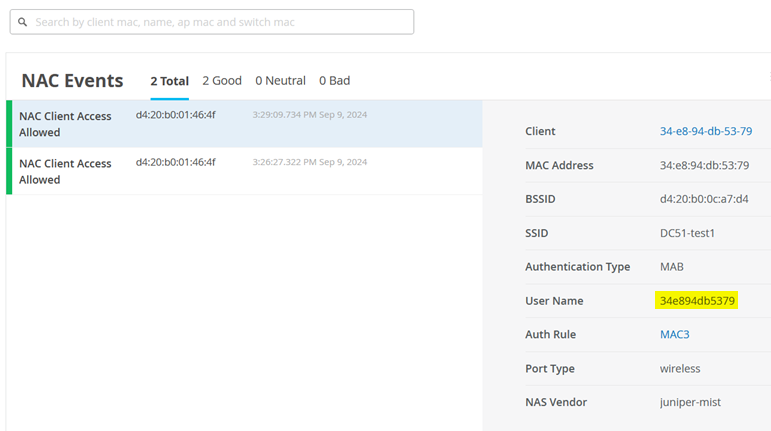
Task: Click the MAC Address value 34:e8:94:db:53:79
Action: tap(704, 165)
